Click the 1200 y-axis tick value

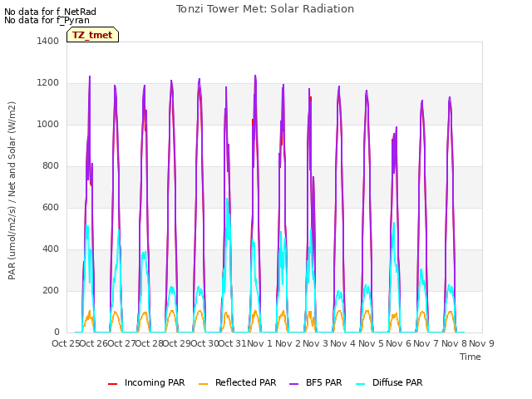(48, 83)
